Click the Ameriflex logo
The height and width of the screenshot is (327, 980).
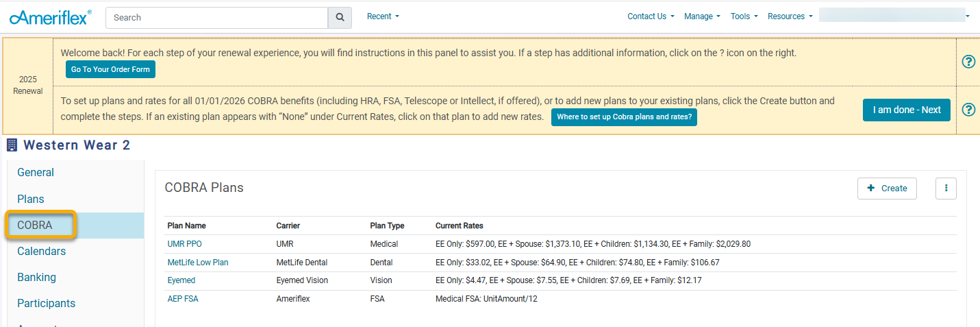click(x=51, y=17)
